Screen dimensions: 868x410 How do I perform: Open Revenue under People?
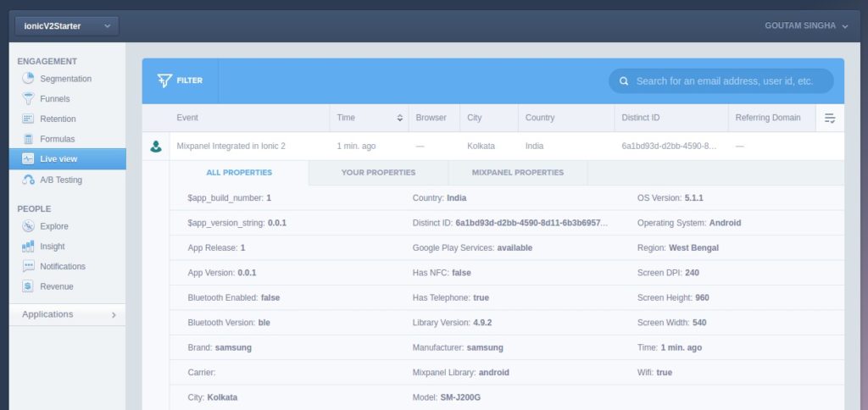57,286
